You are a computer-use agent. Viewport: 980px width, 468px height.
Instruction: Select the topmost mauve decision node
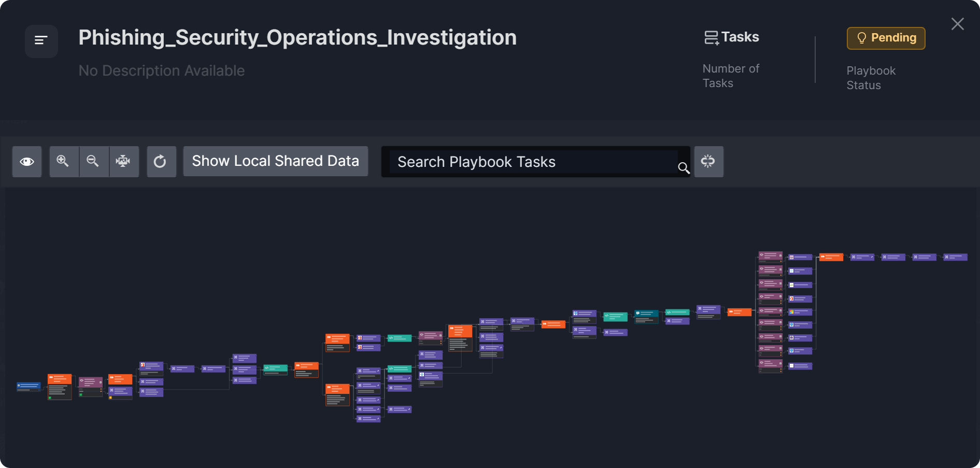click(770, 256)
